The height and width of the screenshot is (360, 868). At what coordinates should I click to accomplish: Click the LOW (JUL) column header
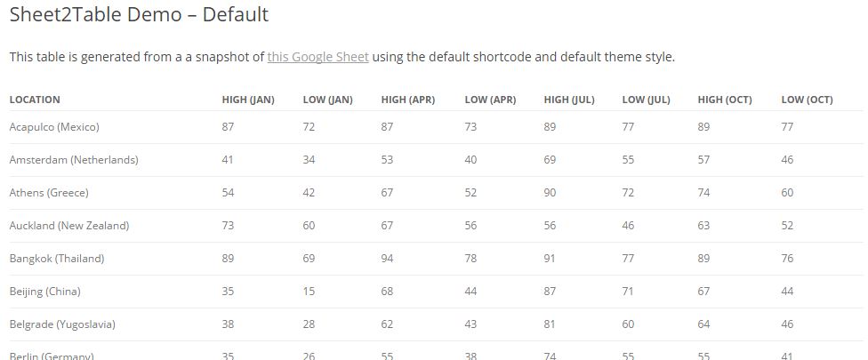tap(646, 100)
